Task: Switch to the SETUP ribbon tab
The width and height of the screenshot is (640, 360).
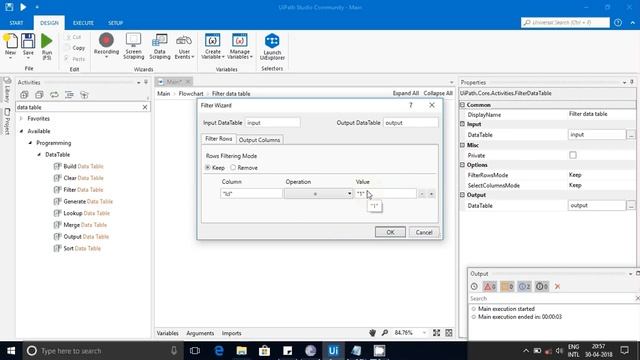Action: click(x=116, y=23)
